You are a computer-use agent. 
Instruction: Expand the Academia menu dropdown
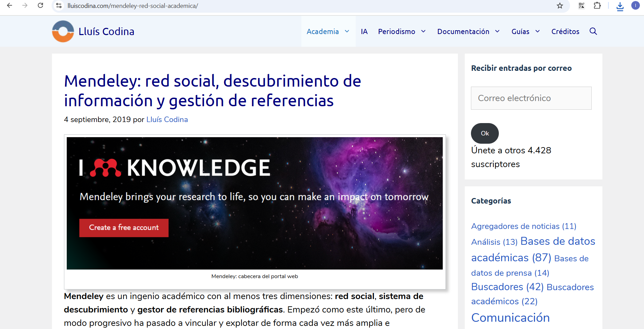(347, 31)
